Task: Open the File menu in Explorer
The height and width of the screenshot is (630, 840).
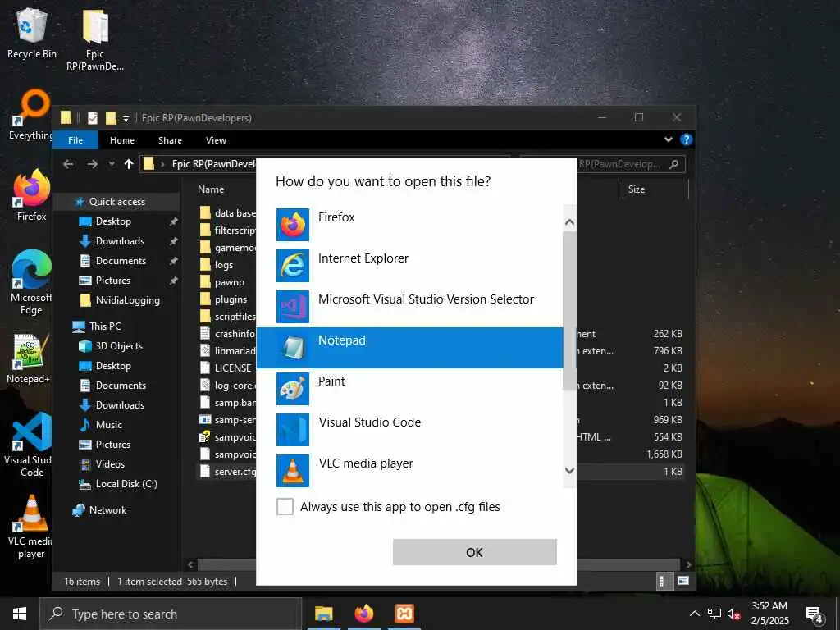Action: tap(75, 139)
